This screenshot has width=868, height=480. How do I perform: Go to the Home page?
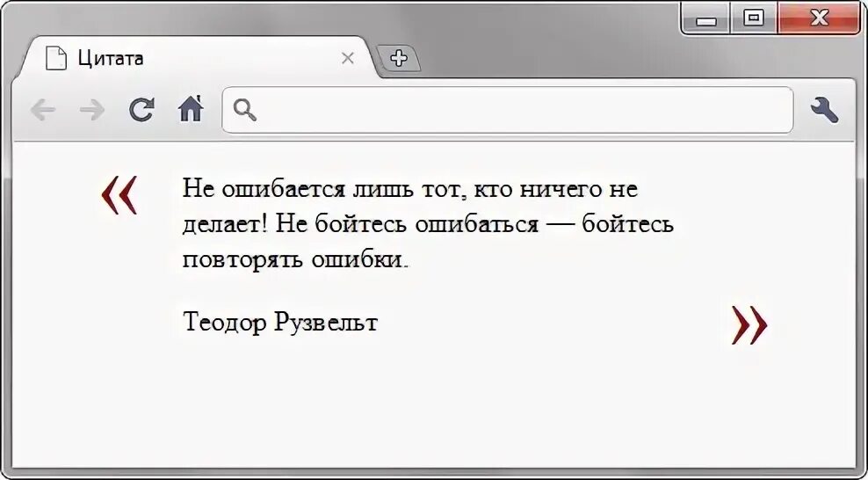tap(191, 109)
